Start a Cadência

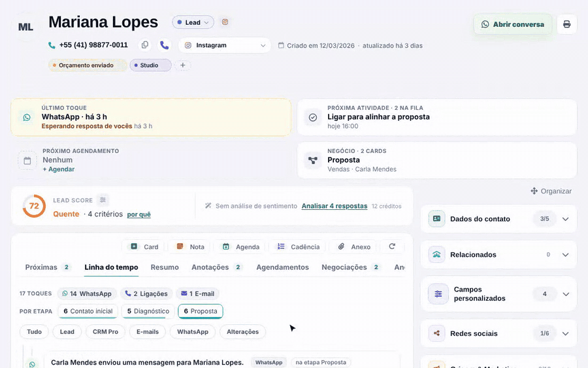298,246
